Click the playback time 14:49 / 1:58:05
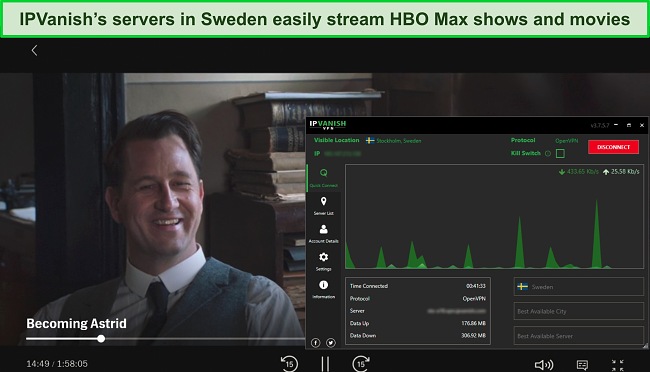Screen dimensions: 650x372 tap(57, 364)
